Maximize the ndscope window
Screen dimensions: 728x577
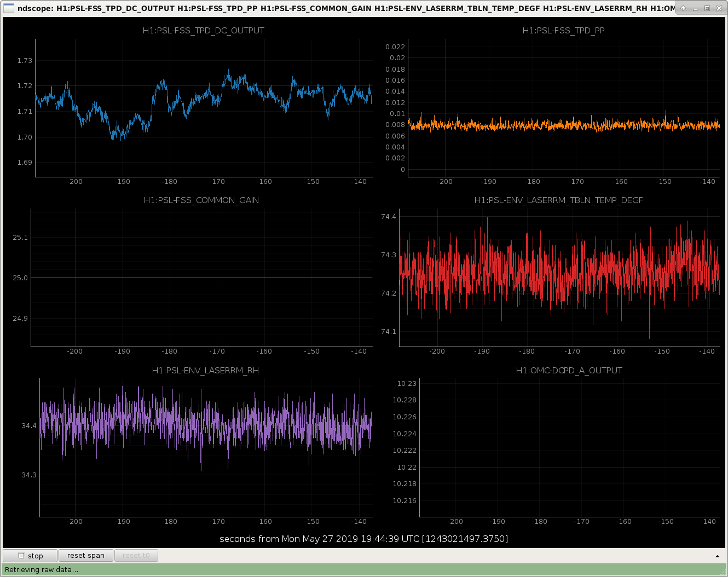tap(707, 8)
